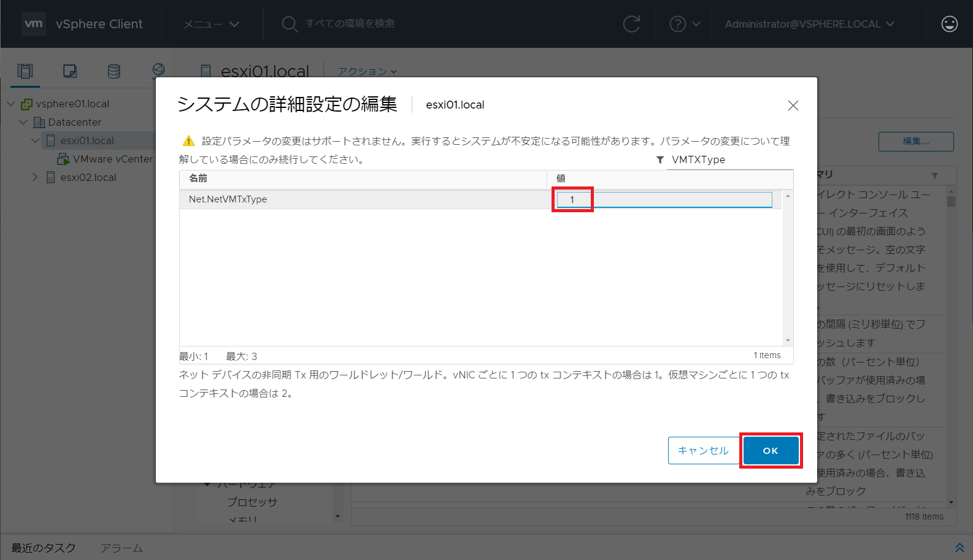
Task: Open the アラーム tab
Action: click(121, 548)
